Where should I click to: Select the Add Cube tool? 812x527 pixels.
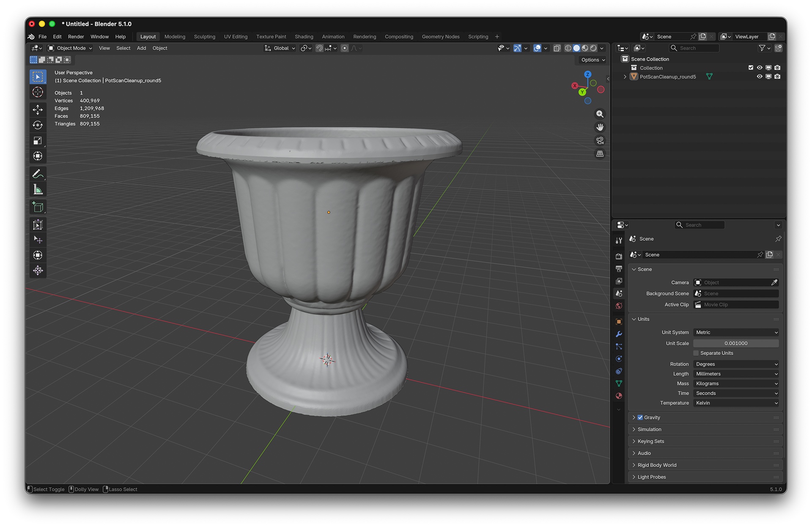(38, 207)
